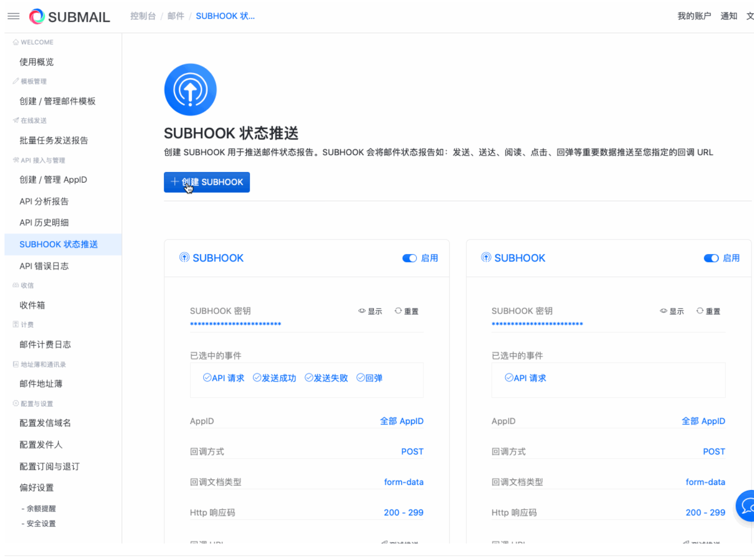Viewport: 754px width, 560px height.
Task: Go to 收件箱 in the sidebar
Action: point(32,305)
